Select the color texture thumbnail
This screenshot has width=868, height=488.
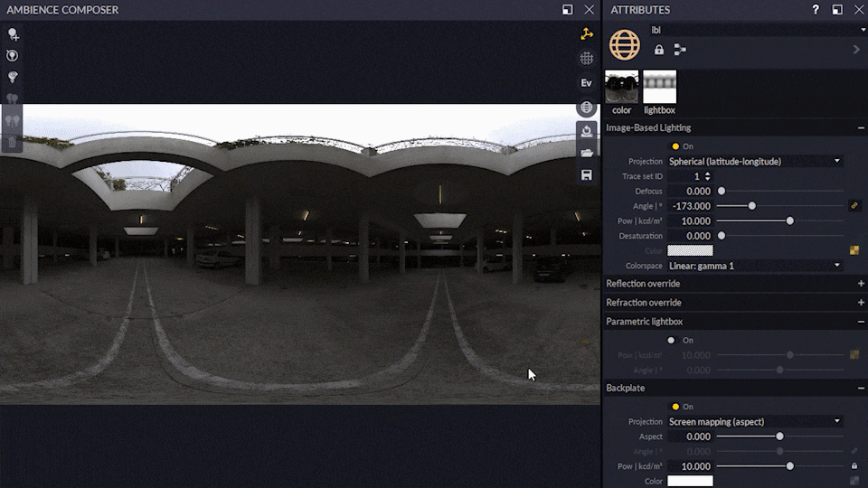621,88
